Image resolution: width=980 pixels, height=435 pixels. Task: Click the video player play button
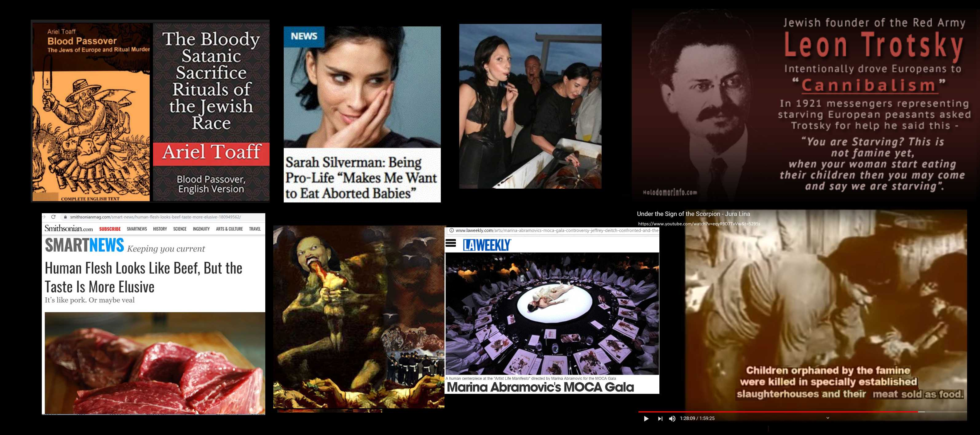click(x=646, y=419)
